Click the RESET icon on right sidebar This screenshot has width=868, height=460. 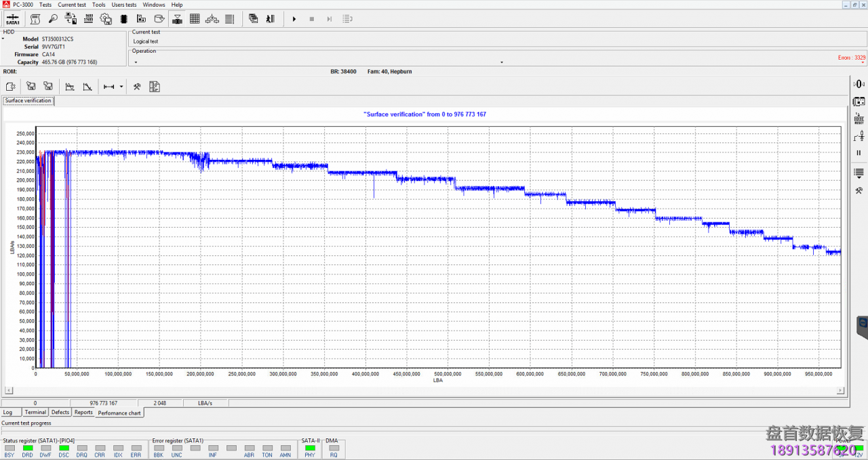[x=859, y=119]
